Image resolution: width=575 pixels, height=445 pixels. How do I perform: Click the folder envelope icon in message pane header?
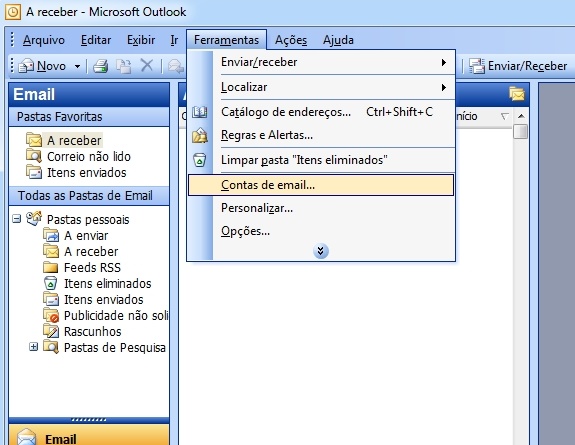(517, 94)
